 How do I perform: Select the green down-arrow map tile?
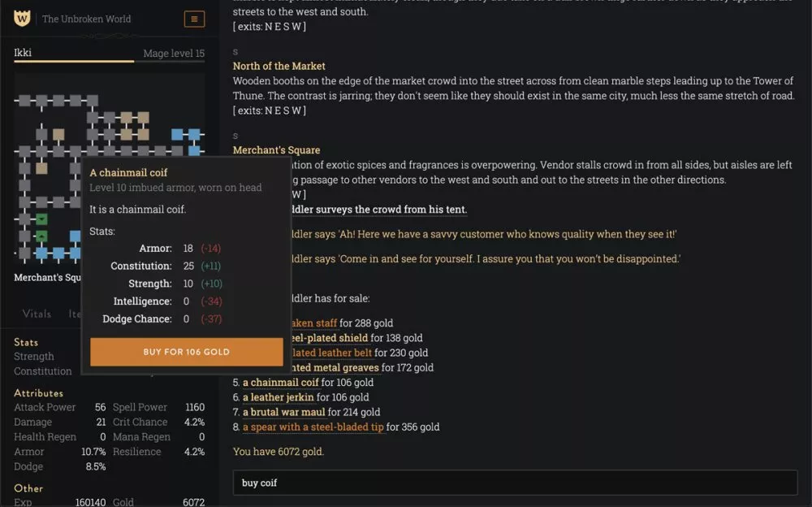41,219
